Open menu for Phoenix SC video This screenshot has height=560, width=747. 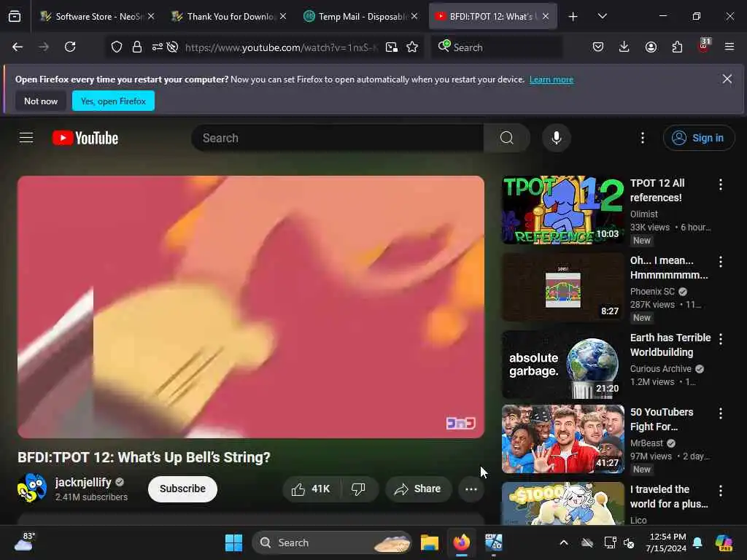(x=721, y=262)
